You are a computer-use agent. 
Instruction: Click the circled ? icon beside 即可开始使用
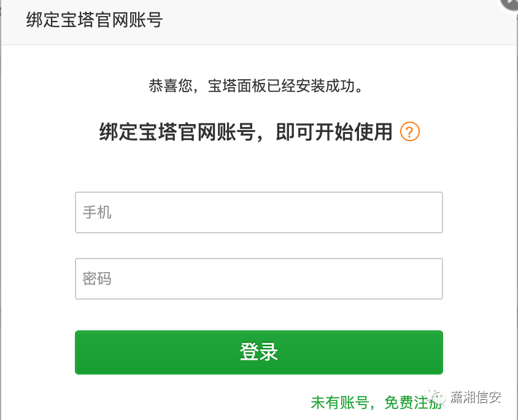409,132
